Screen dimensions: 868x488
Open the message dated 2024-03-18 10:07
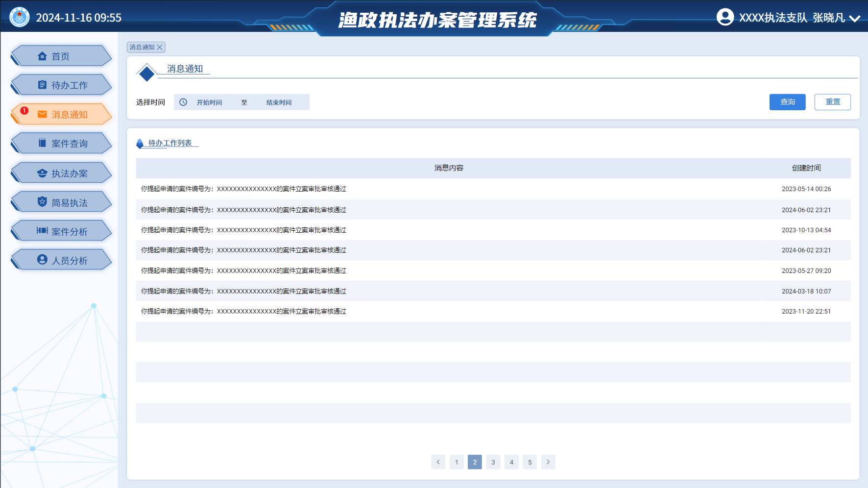(x=243, y=291)
